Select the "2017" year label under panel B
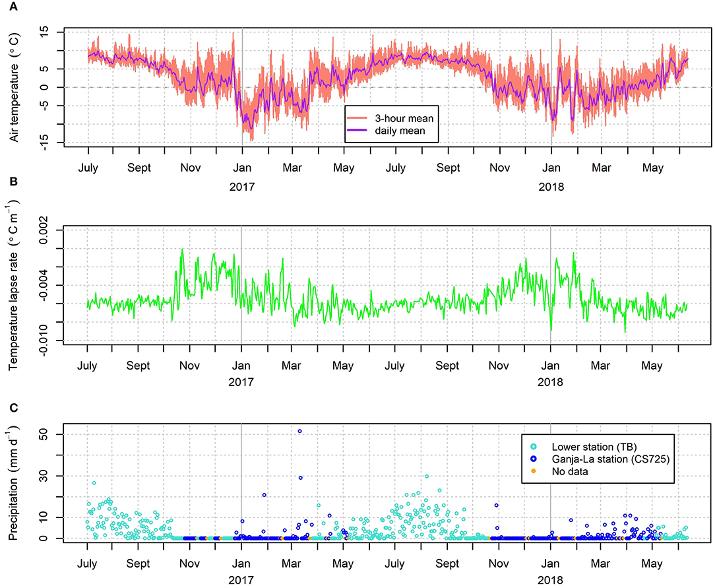 pyautogui.click(x=241, y=382)
